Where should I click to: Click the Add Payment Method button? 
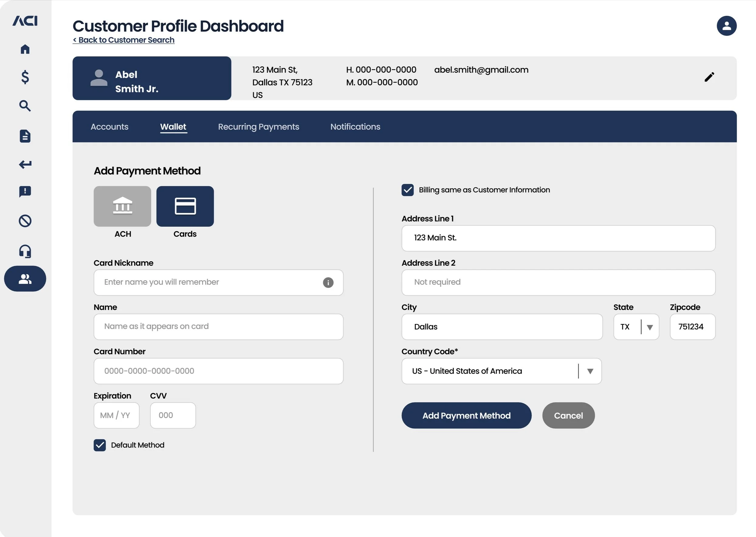(466, 416)
